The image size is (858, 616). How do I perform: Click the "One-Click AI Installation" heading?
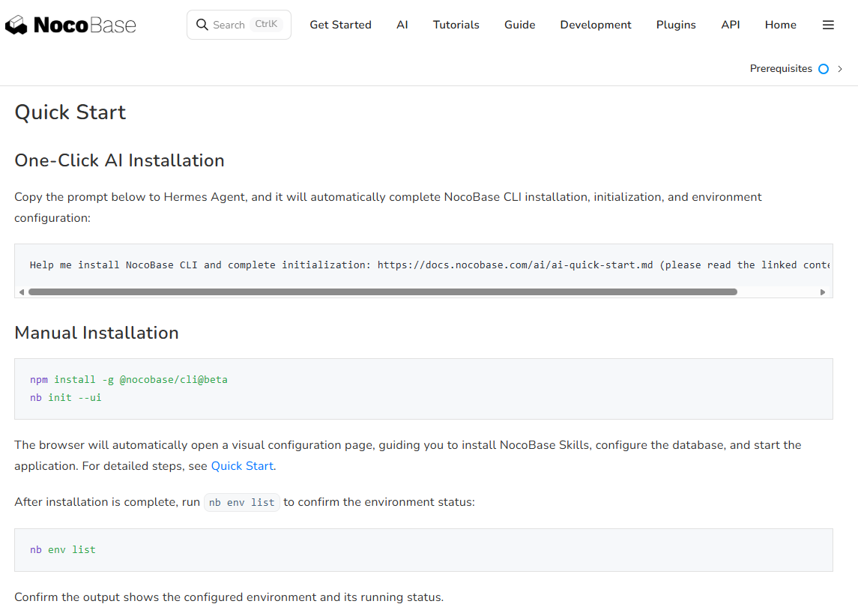click(119, 160)
